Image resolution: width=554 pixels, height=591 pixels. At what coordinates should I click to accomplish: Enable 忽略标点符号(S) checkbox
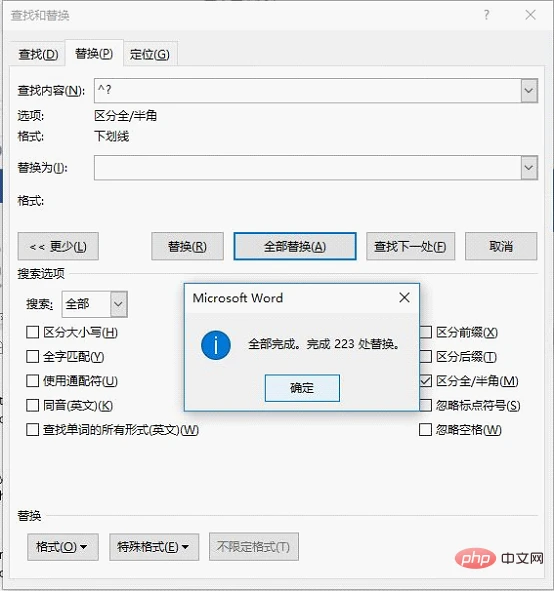pyautogui.click(x=425, y=406)
